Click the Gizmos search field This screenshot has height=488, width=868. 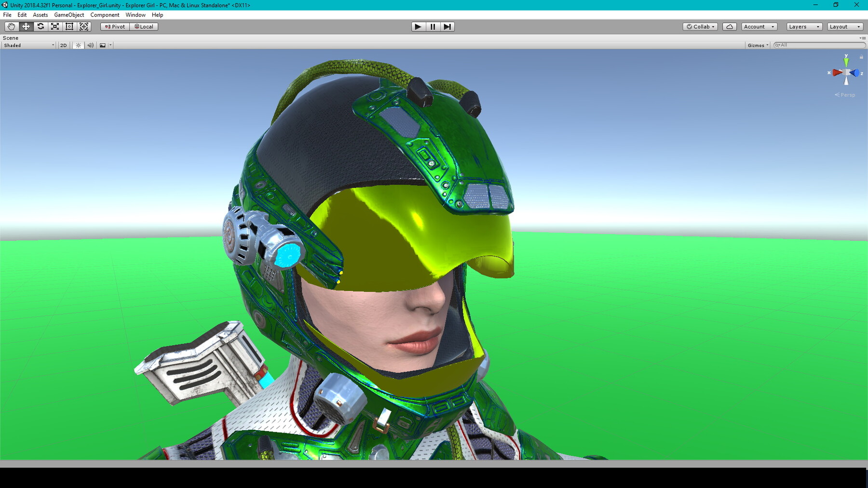click(820, 45)
